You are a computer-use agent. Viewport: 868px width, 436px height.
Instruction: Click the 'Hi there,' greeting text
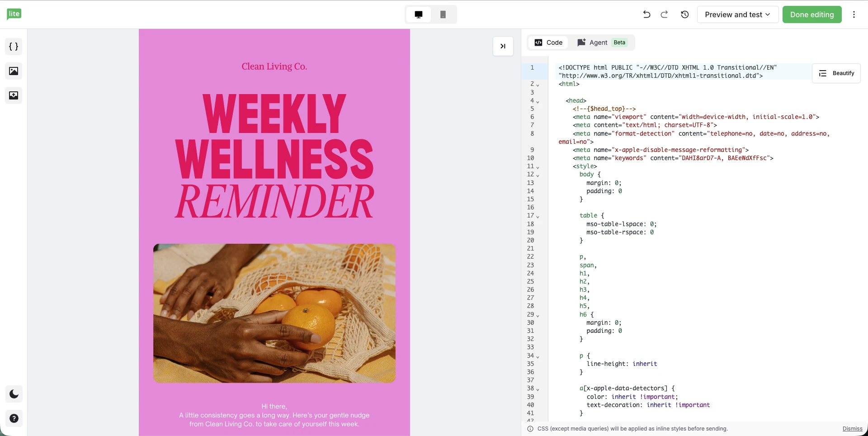[x=274, y=406]
